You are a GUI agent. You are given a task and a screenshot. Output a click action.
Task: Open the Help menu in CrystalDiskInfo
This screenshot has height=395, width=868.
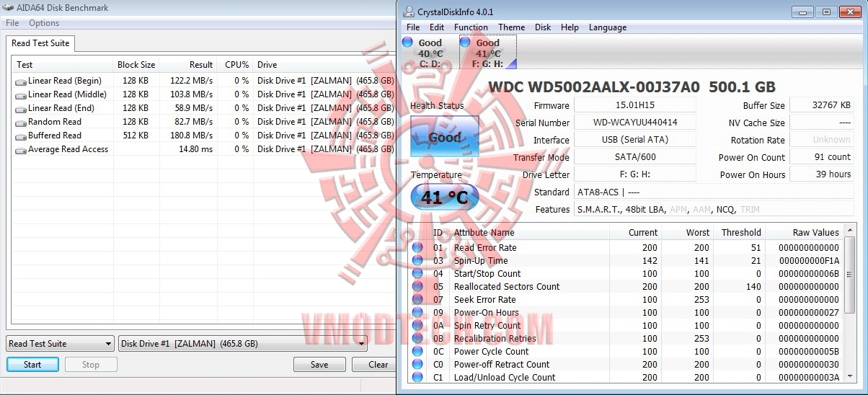570,27
